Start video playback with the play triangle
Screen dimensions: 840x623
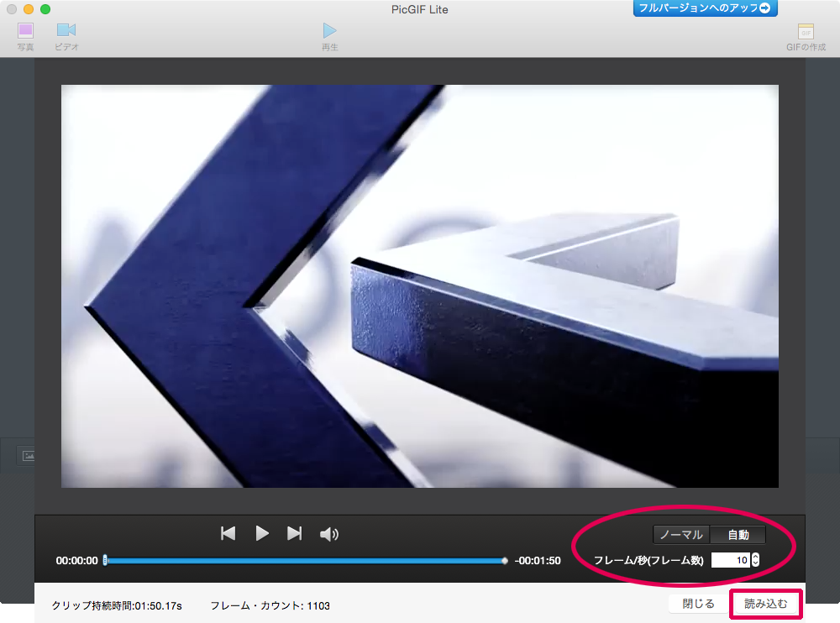click(x=262, y=533)
